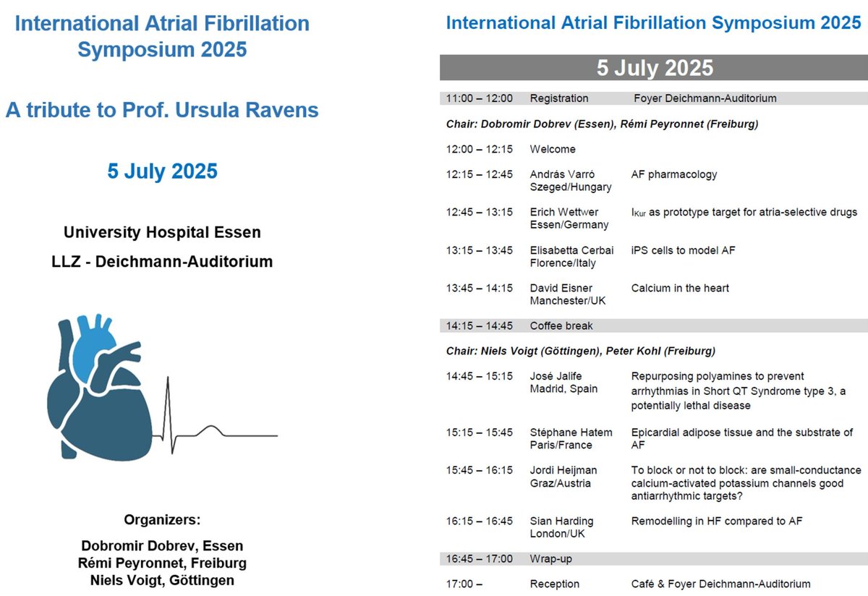The image size is (868, 596).
Task: Click the 'Organizers:' heading
Action: (162, 520)
